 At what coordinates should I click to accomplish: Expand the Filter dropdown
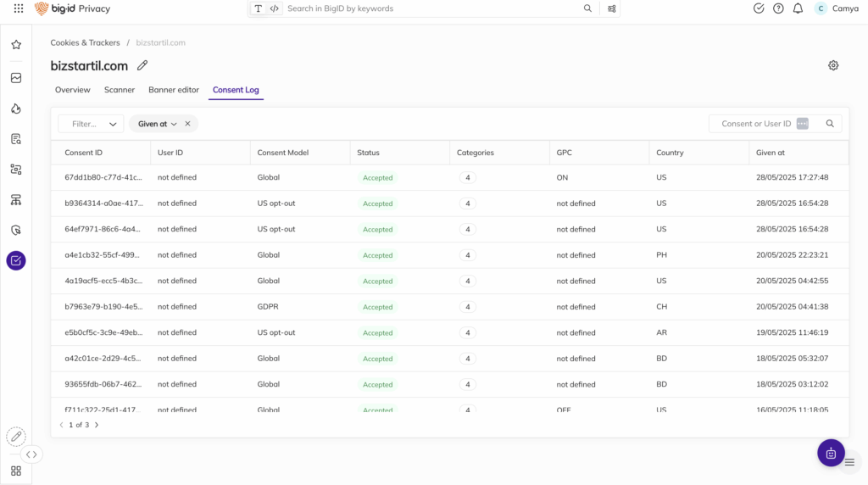pyautogui.click(x=92, y=124)
